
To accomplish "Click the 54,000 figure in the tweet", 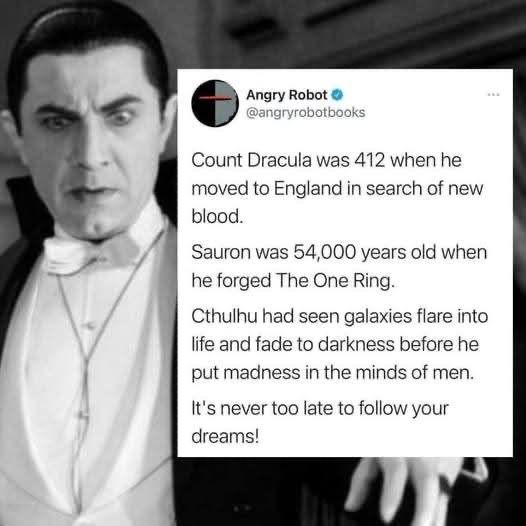I will 325,252.
